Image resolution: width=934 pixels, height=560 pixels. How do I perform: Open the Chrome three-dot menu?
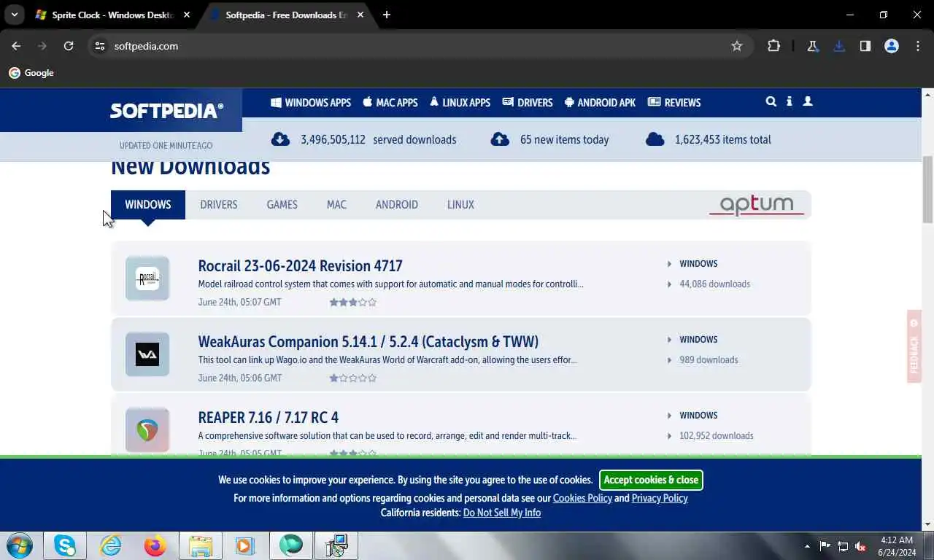pos(918,46)
